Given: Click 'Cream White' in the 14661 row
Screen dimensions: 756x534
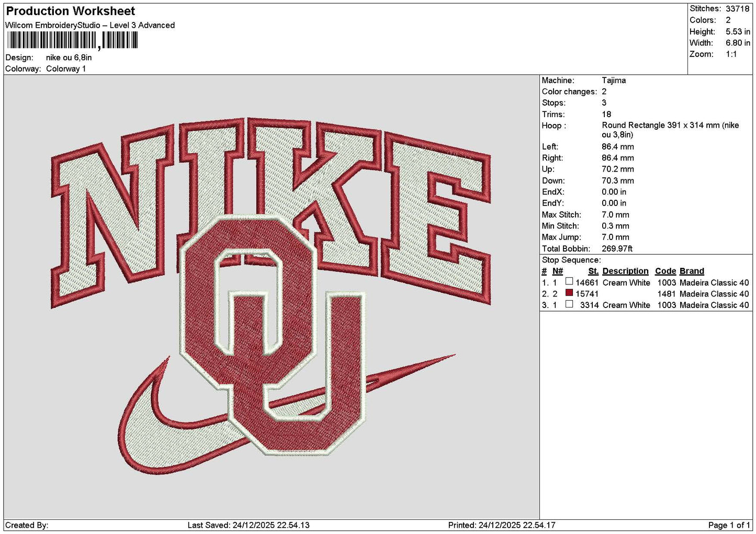Looking at the screenshot, I should coord(626,282).
